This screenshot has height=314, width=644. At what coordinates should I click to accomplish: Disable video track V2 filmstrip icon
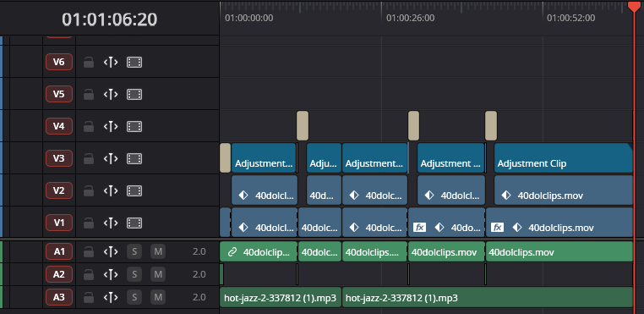[134, 191]
